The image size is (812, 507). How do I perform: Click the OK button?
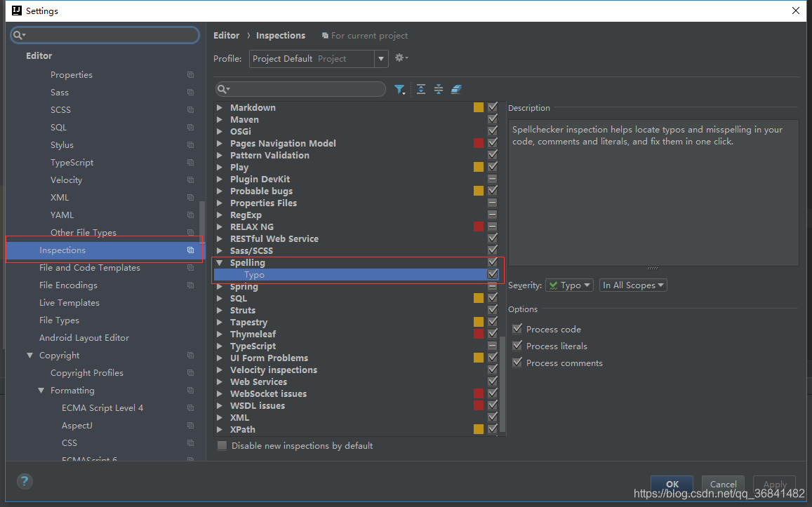[x=672, y=485]
